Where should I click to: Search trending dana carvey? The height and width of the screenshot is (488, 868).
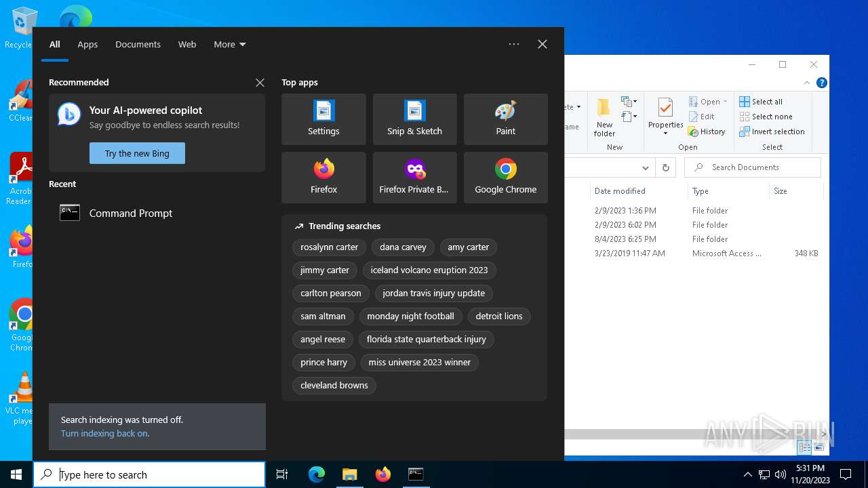pyautogui.click(x=403, y=247)
